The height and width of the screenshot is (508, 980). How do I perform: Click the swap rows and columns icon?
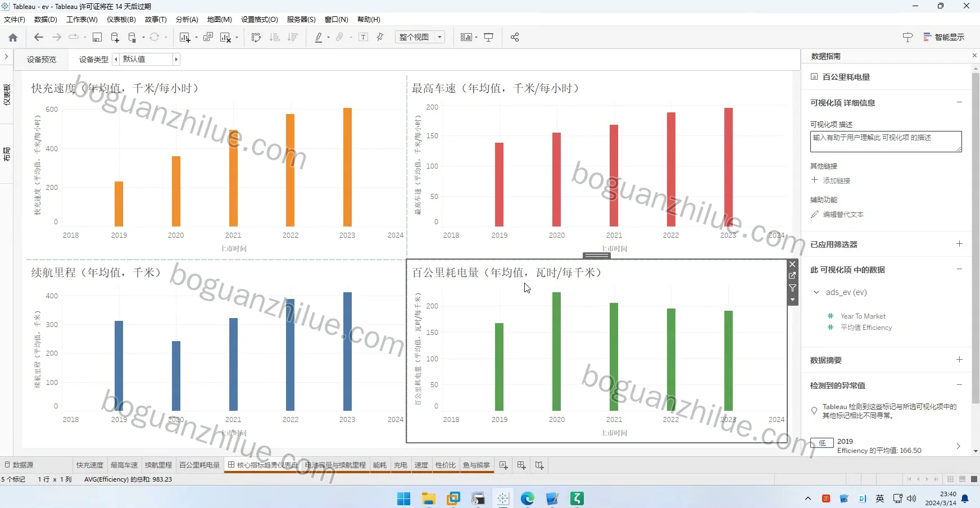point(256,37)
